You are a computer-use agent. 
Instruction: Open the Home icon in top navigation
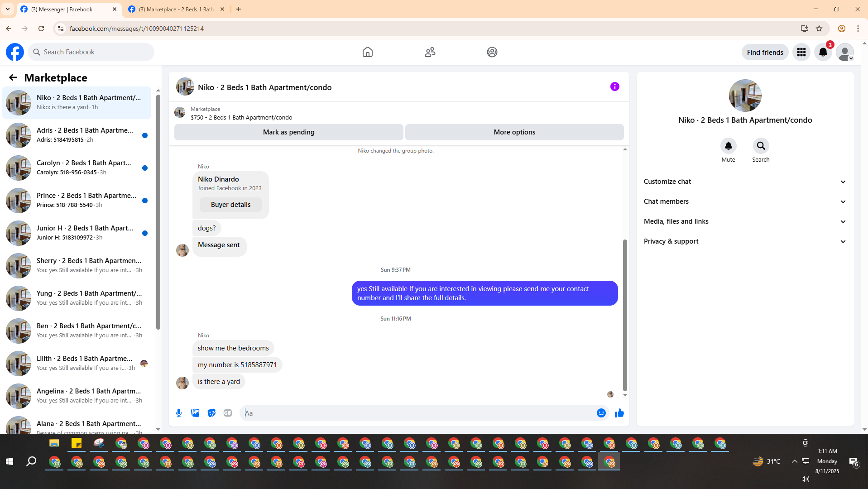coord(368,52)
